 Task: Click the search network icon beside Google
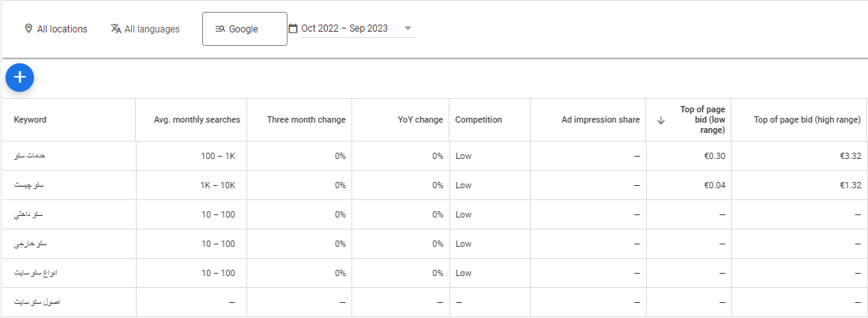[x=220, y=29]
